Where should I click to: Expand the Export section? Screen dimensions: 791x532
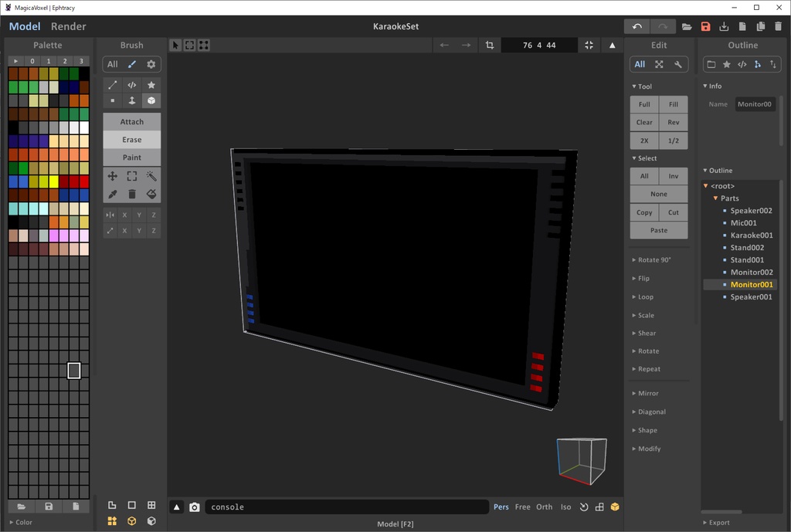pyautogui.click(x=716, y=523)
